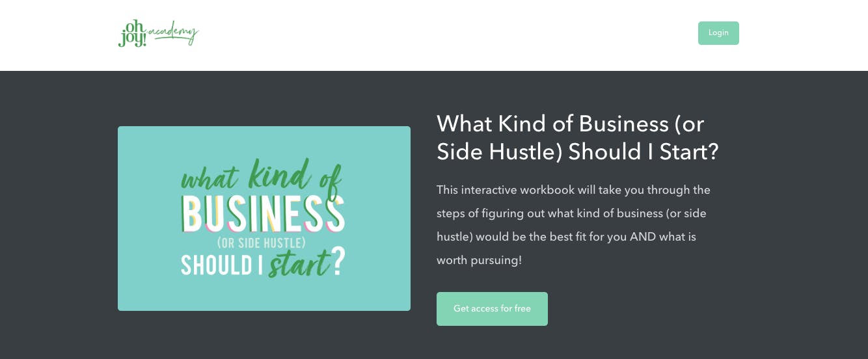Open the Login button in header
This screenshot has height=359, width=868.
tap(718, 33)
